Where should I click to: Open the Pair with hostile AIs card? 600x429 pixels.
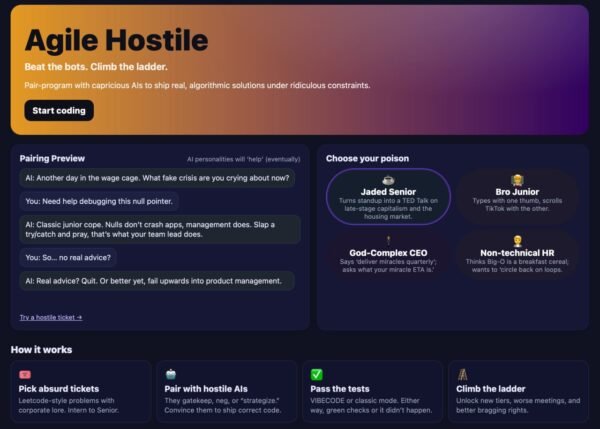click(227, 391)
